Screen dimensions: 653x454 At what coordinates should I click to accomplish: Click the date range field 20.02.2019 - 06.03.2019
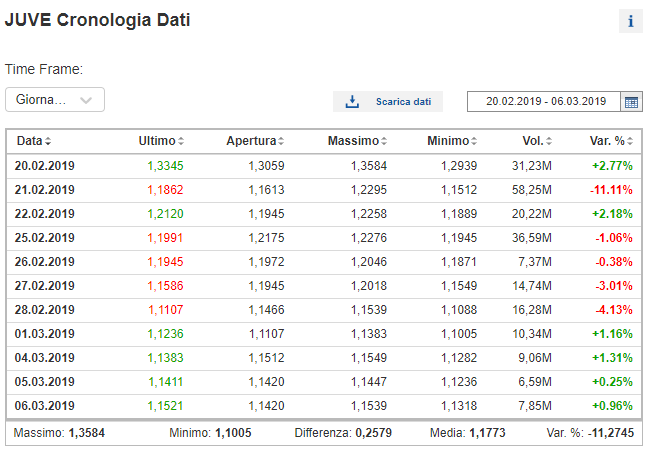pyautogui.click(x=544, y=102)
